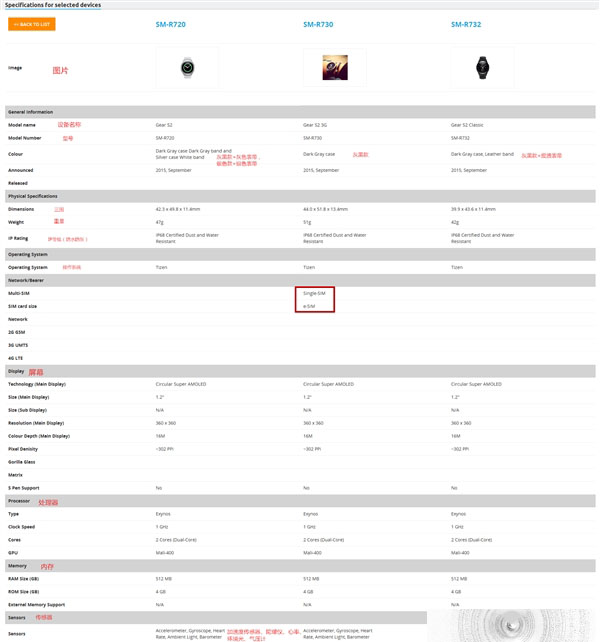Viewport: 600px width, 642px height.
Task: Select the 'Technology (Main Display)' row label
Action: 37,384
